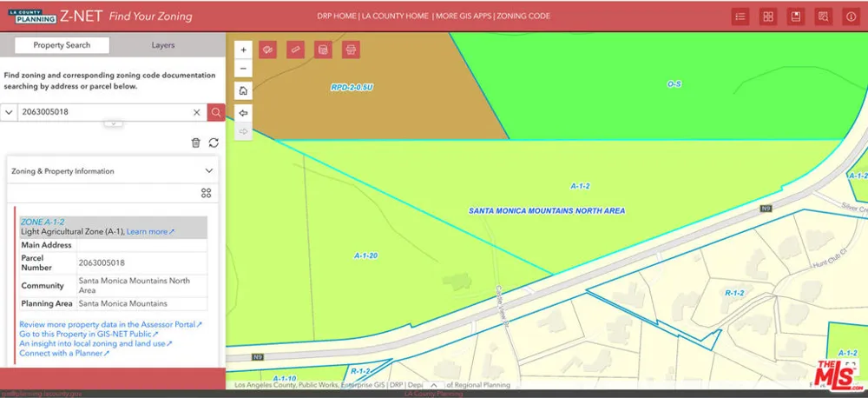
Task: Select the Property Search tab
Action: point(62,45)
